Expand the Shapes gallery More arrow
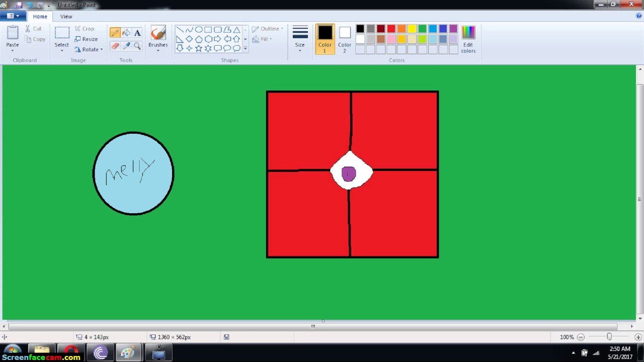 click(x=246, y=49)
